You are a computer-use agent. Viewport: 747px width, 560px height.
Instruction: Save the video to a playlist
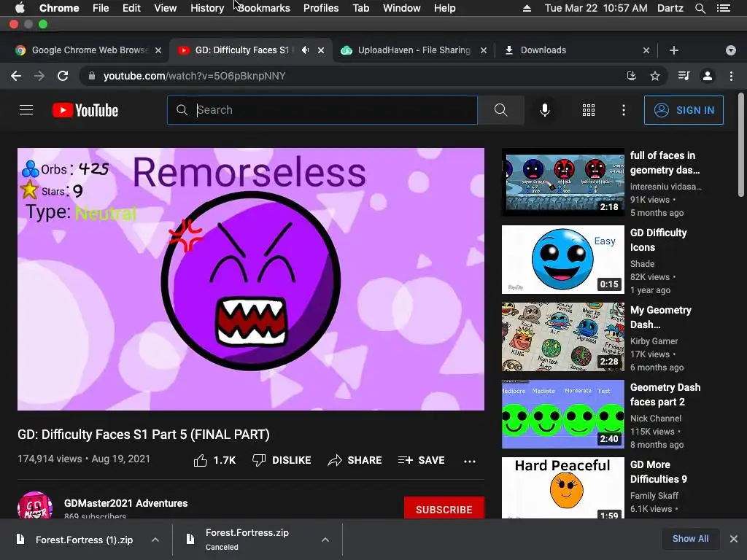421,460
